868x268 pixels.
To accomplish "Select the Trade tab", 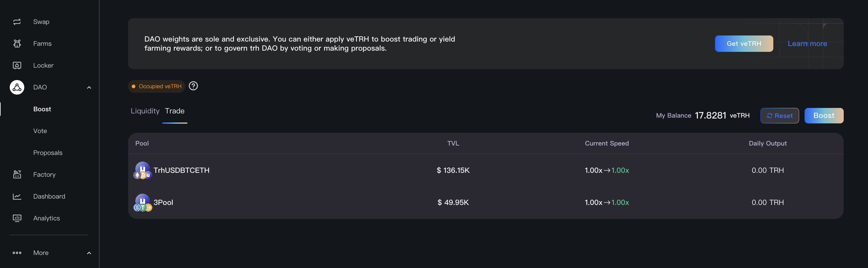I will coord(175,111).
